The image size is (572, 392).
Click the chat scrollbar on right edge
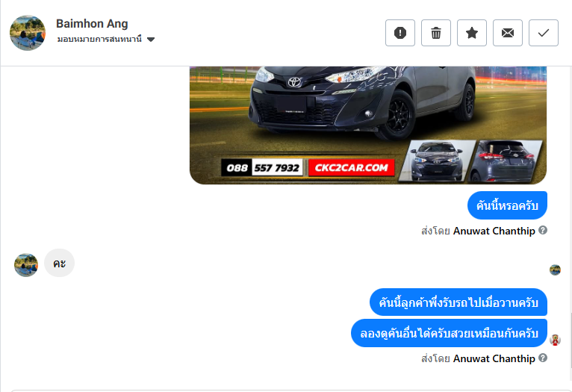pyautogui.click(x=570, y=341)
